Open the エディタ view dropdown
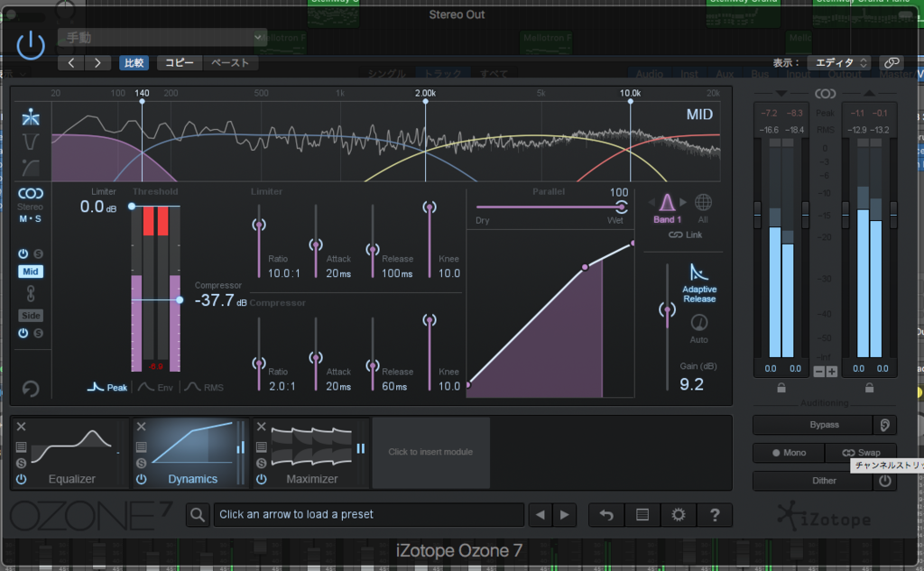Screen dimensions: 924x571 841,62
